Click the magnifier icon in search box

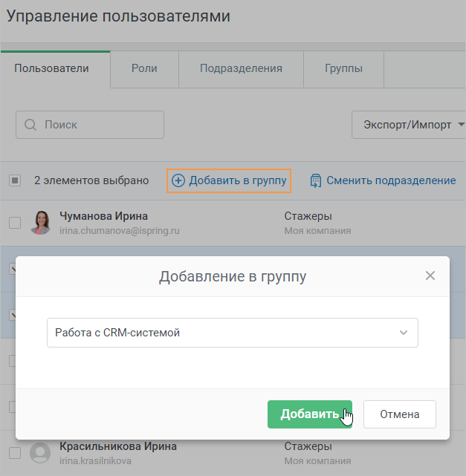click(x=30, y=125)
